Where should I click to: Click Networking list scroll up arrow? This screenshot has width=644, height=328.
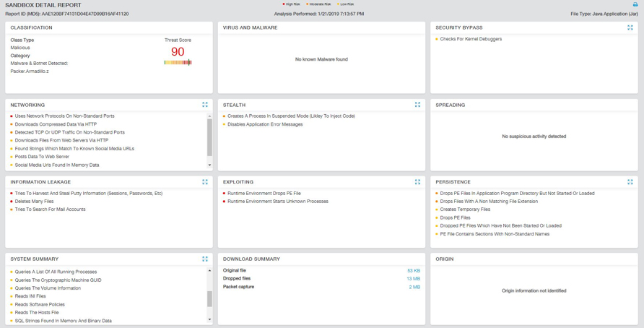(210, 116)
